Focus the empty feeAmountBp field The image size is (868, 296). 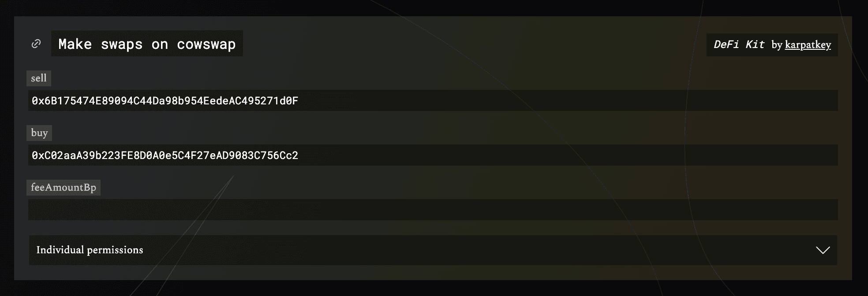point(432,210)
